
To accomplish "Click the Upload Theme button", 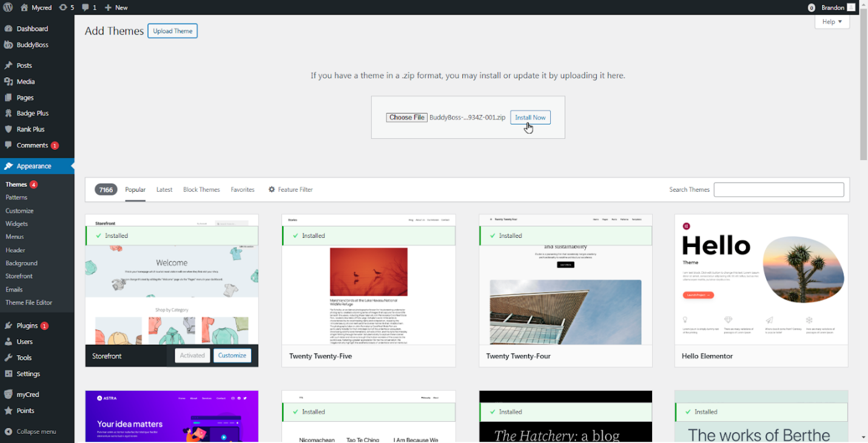I will point(172,31).
